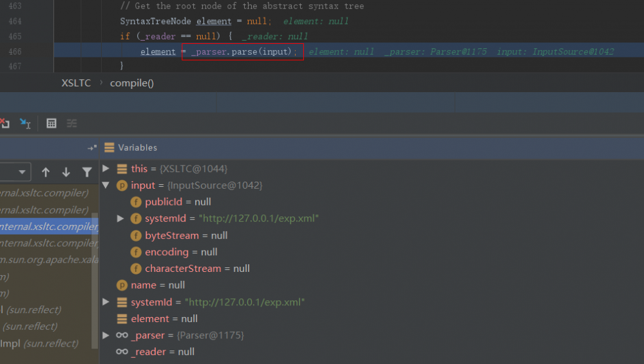The image size is (644, 364).
Task: Click the Evaluate Expression calculator icon
Action: (52, 123)
